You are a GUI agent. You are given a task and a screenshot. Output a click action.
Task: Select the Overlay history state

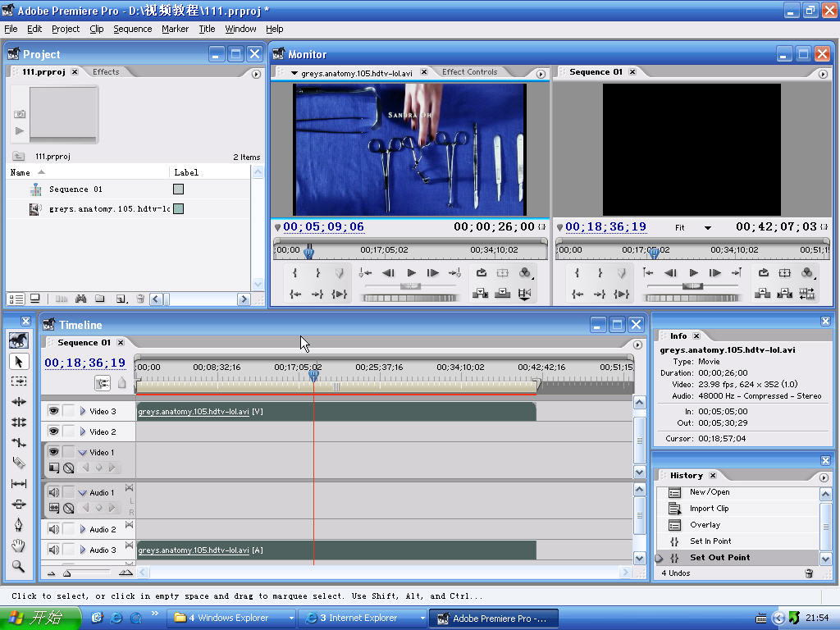705,525
